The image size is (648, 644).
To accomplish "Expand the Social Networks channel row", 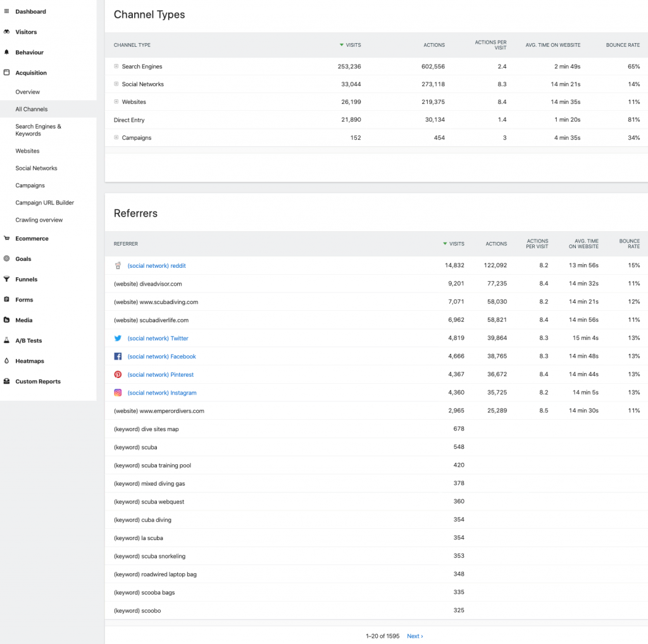I will tap(116, 84).
